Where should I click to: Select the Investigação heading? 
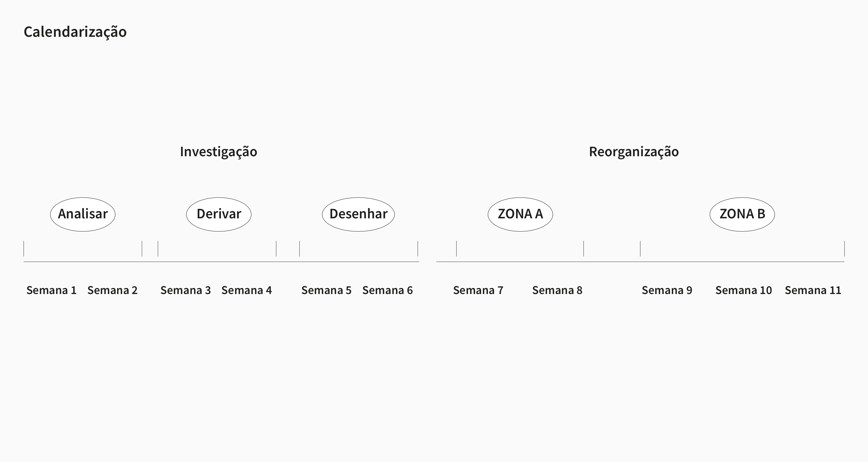[x=218, y=151]
